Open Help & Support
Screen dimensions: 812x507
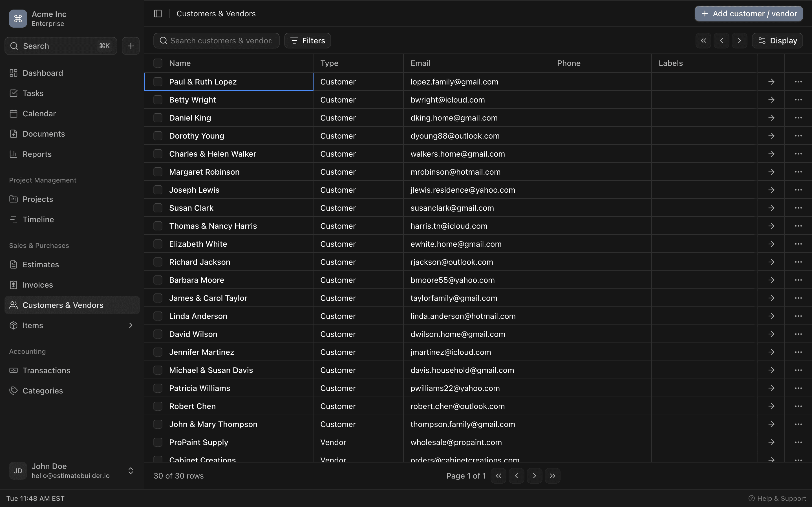click(777, 498)
